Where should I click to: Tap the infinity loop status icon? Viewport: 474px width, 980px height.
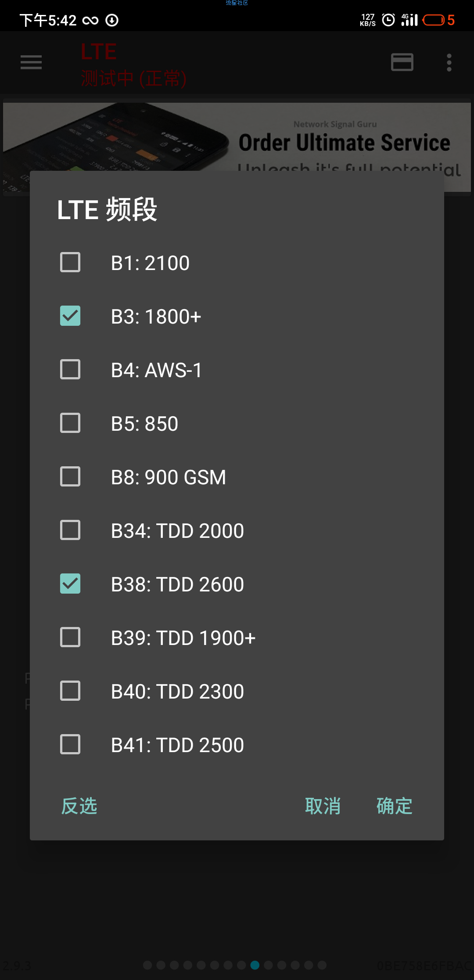[90, 21]
